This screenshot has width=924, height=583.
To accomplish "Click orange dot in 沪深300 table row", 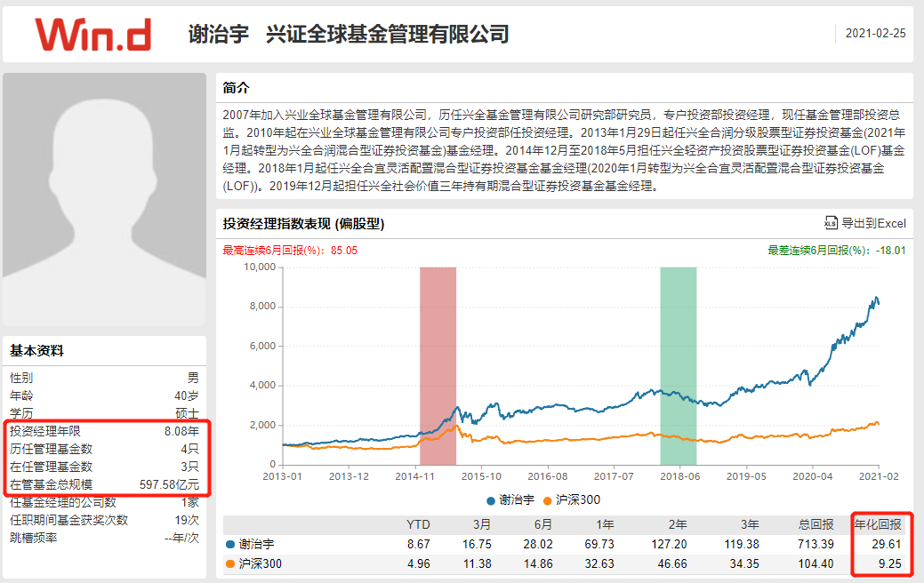I will pyautogui.click(x=229, y=564).
